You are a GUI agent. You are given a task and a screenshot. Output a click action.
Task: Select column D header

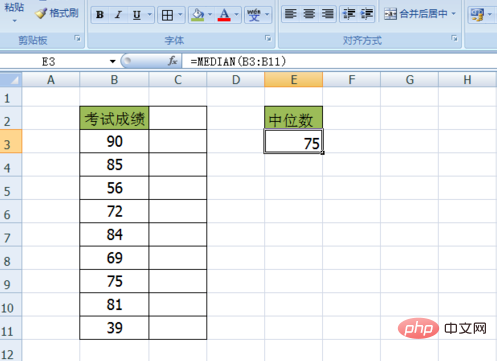click(x=236, y=80)
